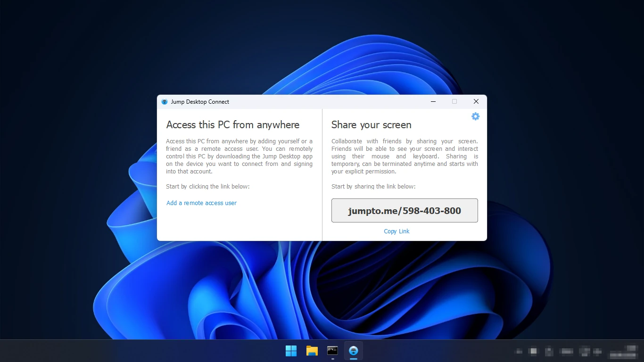Click the jumpto.me/598-403-800 share link box
This screenshot has height=362, width=644.
(x=405, y=210)
